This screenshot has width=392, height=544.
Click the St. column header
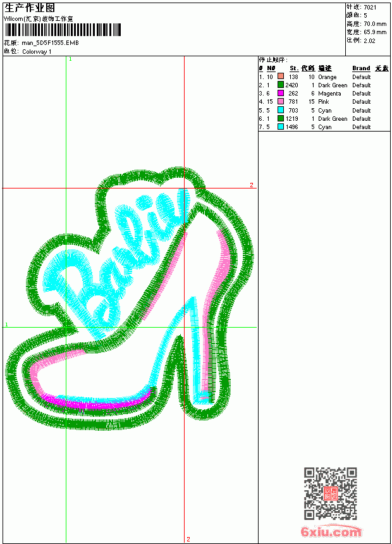pyautogui.click(x=294, y=68)
